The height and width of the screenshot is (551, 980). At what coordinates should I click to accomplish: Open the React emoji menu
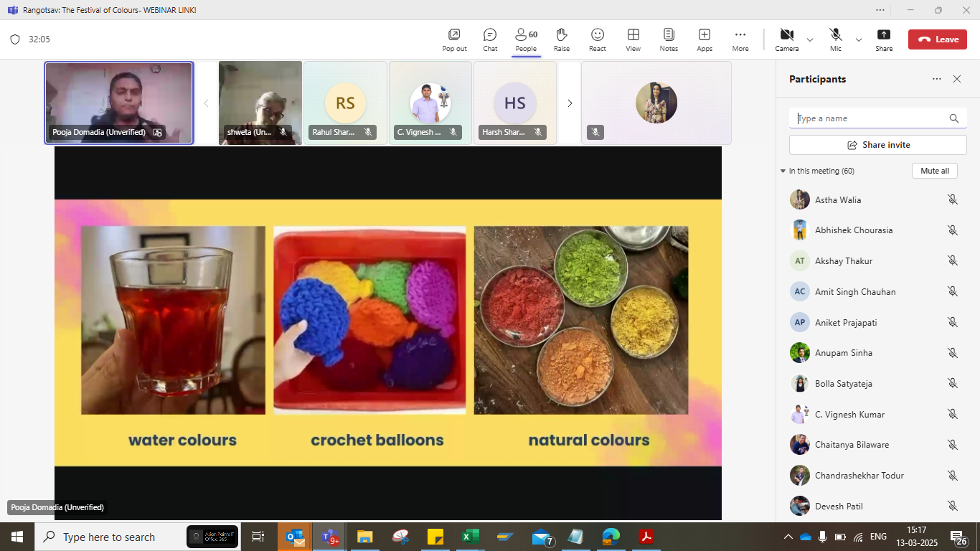[x=598, y=39]
